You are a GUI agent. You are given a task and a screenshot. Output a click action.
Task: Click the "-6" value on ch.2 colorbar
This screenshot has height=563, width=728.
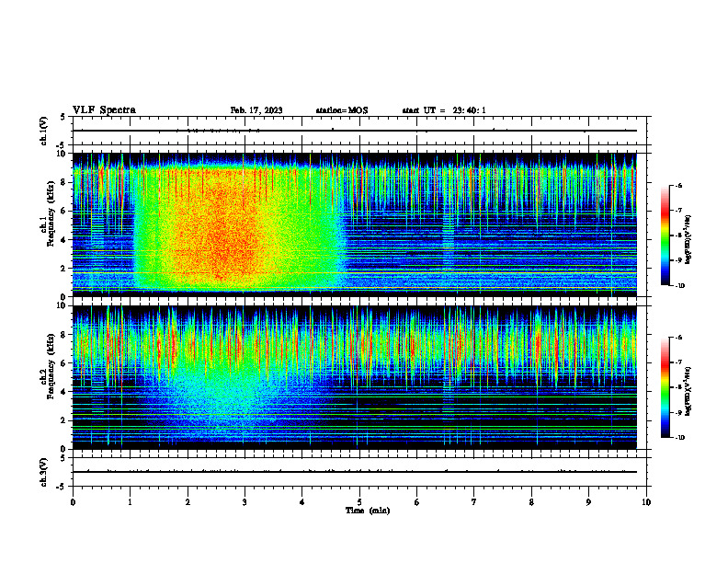[679, 338]
